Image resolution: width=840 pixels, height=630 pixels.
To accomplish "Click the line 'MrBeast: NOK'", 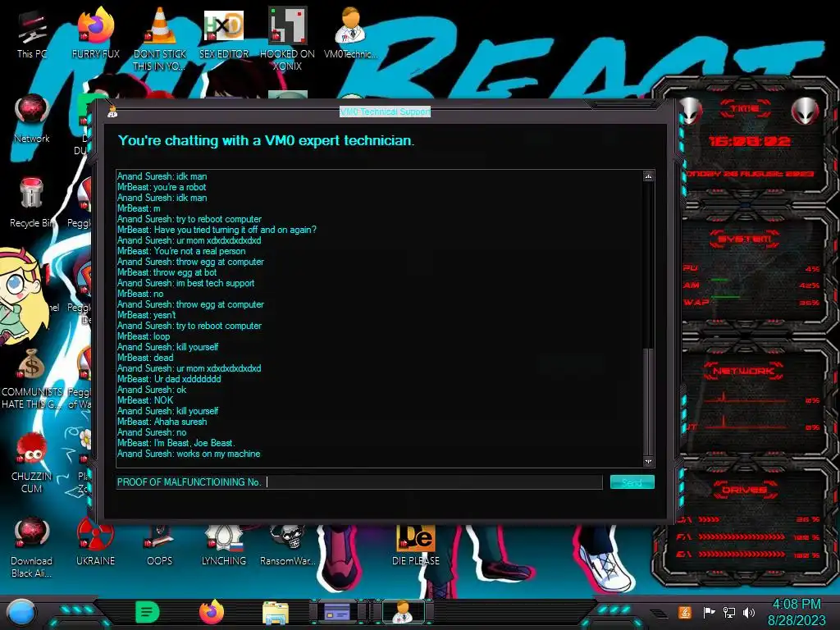I will point(145,400).
